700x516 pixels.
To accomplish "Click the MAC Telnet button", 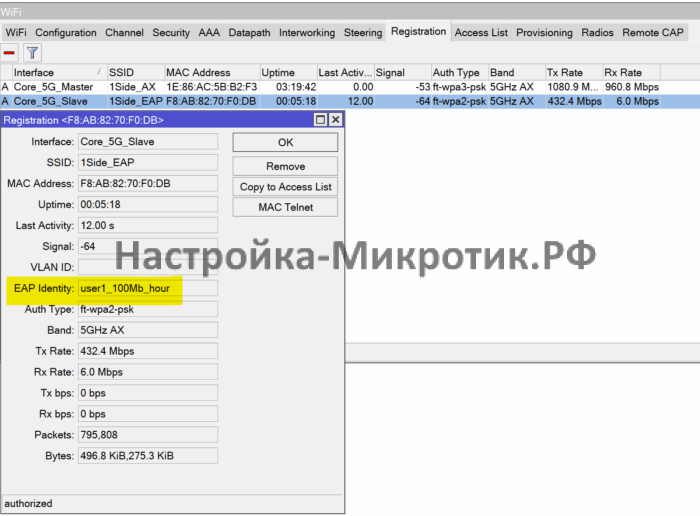I will click(x=285, y=207).
